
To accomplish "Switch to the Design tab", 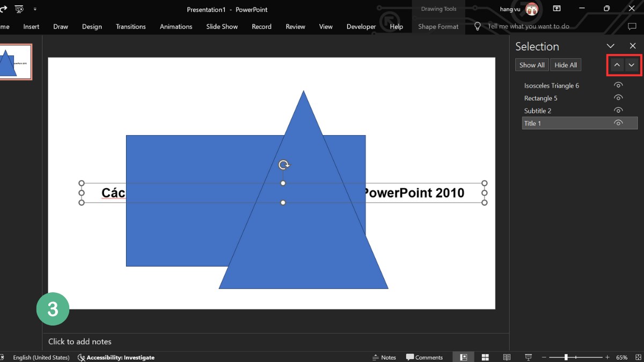I will click(x=92, y=26).
